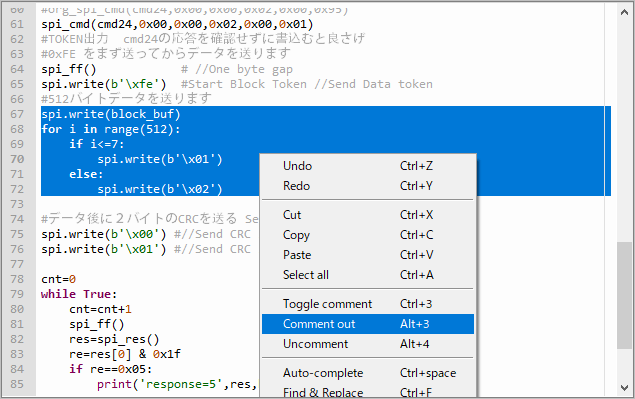Click the 'cnt=cnt+1' line
The image size is (635, 399).
[100, 309]
